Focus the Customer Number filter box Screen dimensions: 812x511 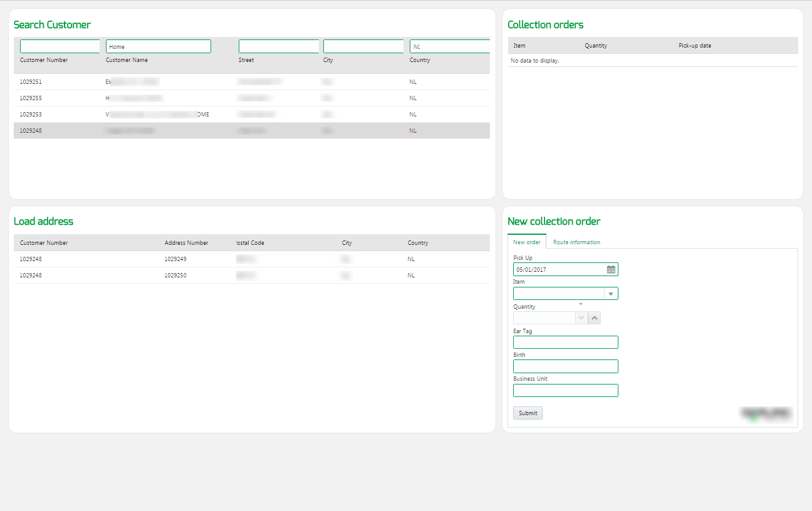tap(60, 46)
